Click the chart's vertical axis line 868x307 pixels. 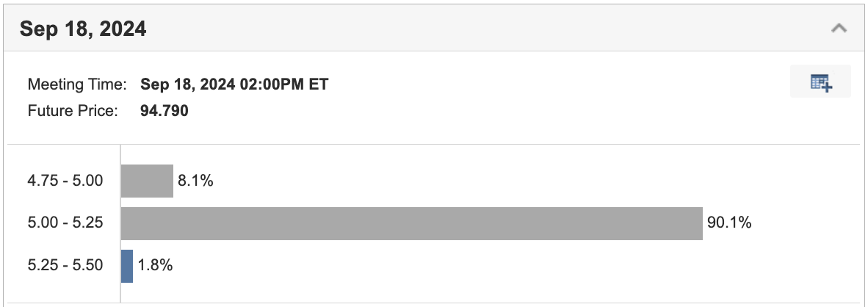click(x=120, y=223)
